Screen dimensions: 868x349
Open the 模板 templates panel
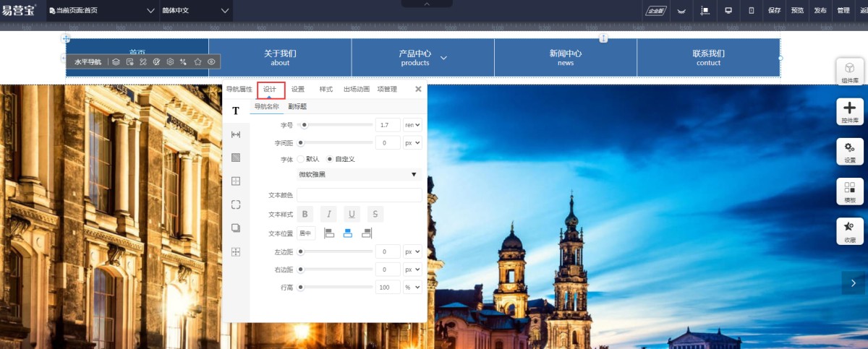coord(850,191)
